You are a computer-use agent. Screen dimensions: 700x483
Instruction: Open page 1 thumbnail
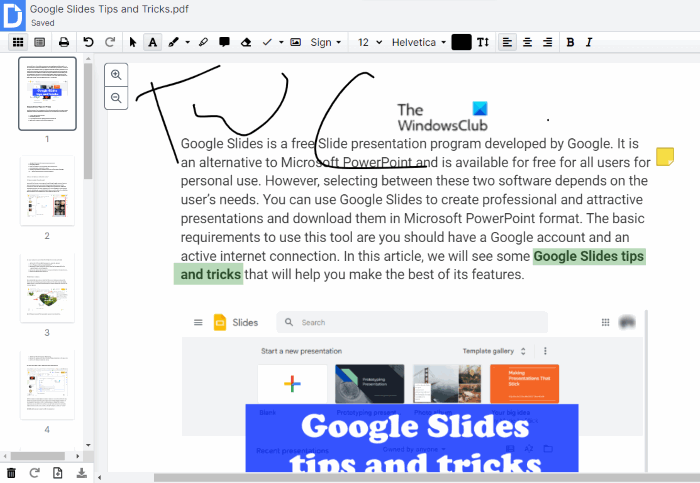(x=47, y=94)
